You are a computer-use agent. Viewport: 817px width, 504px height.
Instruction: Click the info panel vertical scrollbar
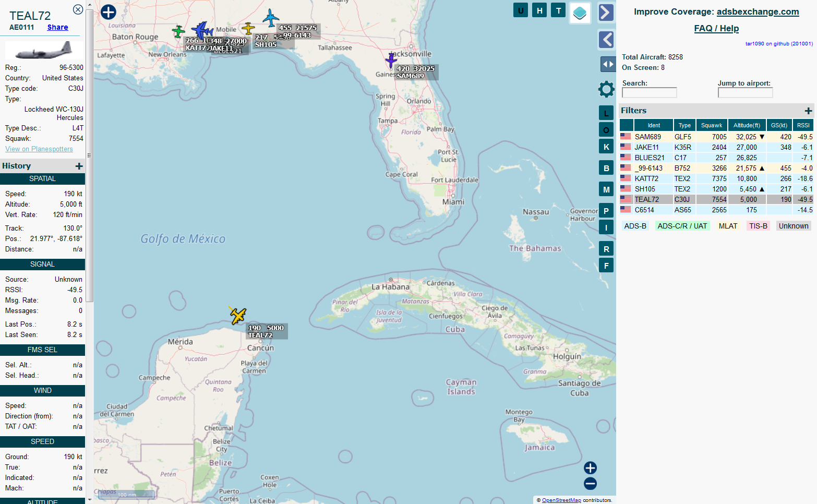89,155
